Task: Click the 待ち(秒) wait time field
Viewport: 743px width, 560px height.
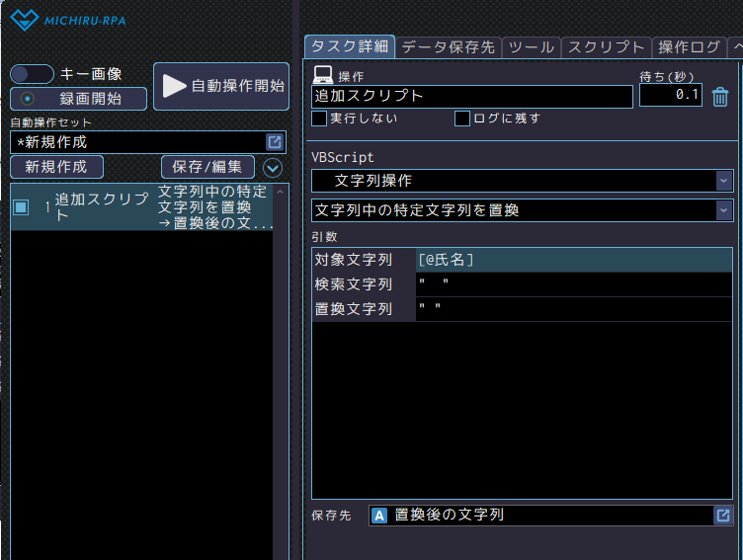Action: (x=670, y=96)
